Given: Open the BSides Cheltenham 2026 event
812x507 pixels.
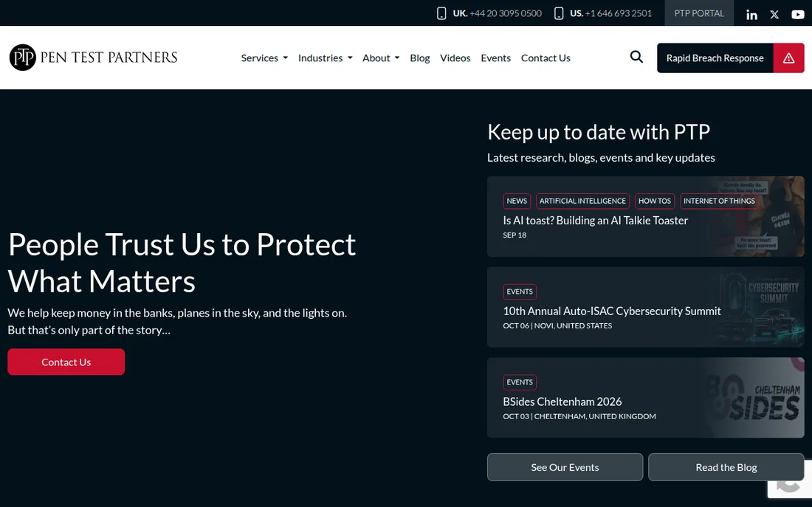Looking at the screenshot, I should 562,402.
